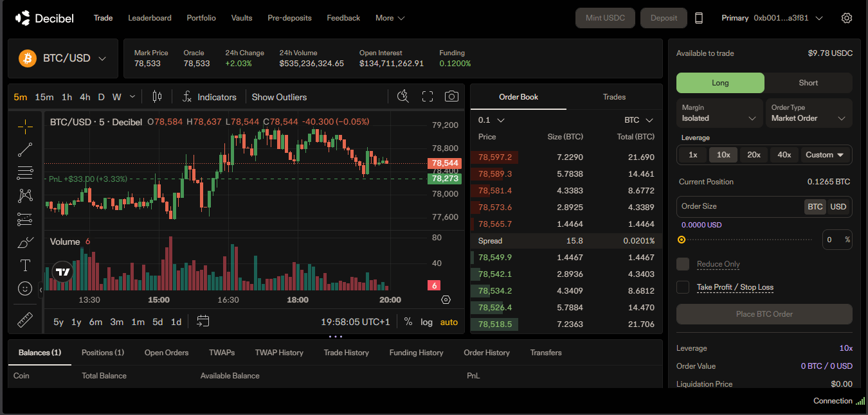The width and height of the screenshot is (868, 415).
Task: Open Primary account wallet dropdown
Action: (772, 18)
